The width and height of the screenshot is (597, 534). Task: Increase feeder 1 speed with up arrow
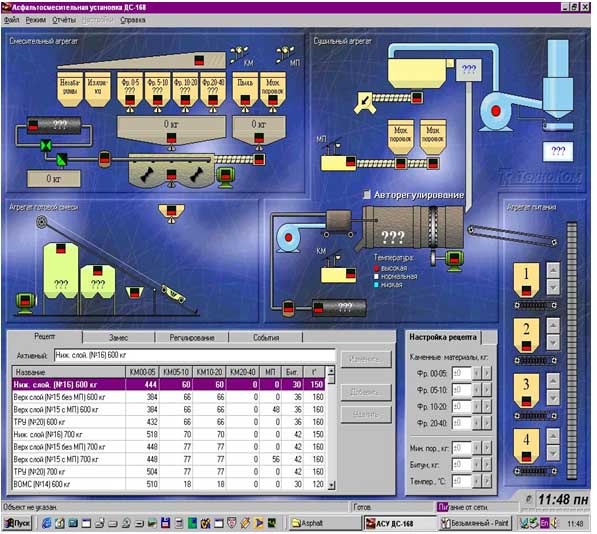click(x=553, y=270)
